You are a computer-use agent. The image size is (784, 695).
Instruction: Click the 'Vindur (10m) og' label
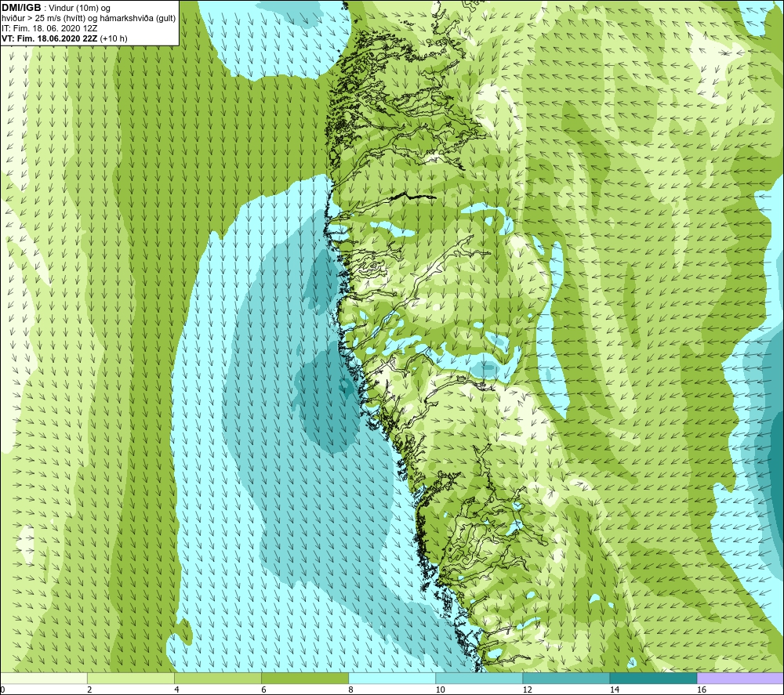(x=80, y=9)
